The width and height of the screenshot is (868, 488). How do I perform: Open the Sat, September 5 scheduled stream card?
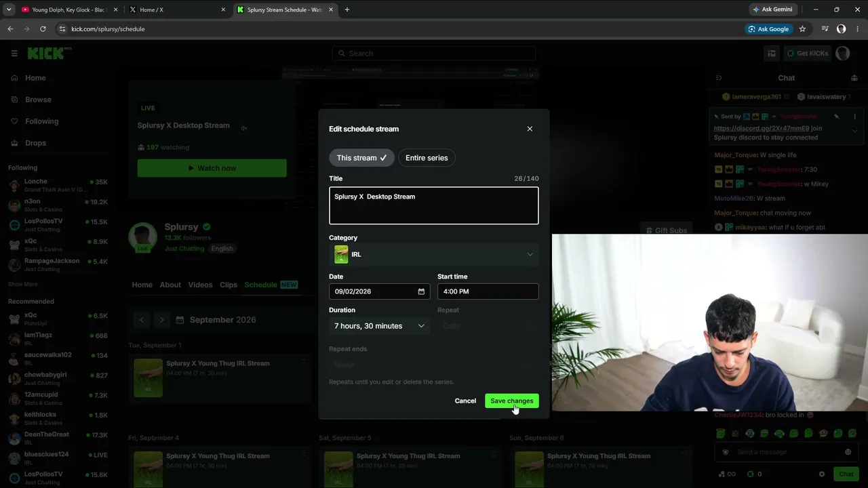[410, 468]
